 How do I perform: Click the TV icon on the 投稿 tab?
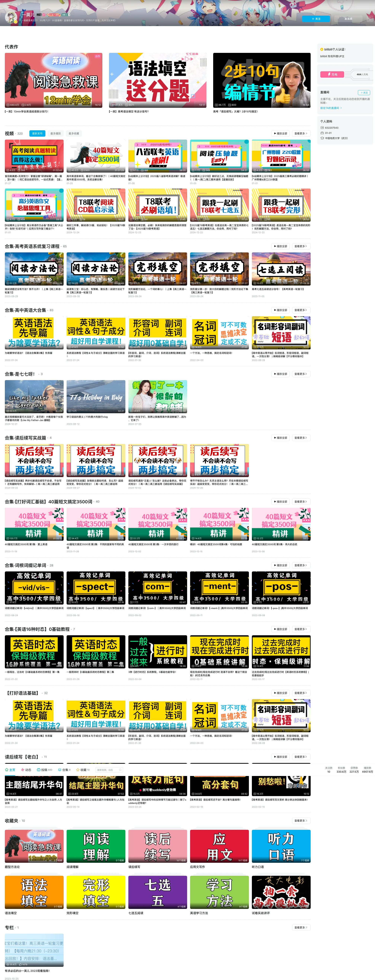pyautogui.click(x=39, y=770)
